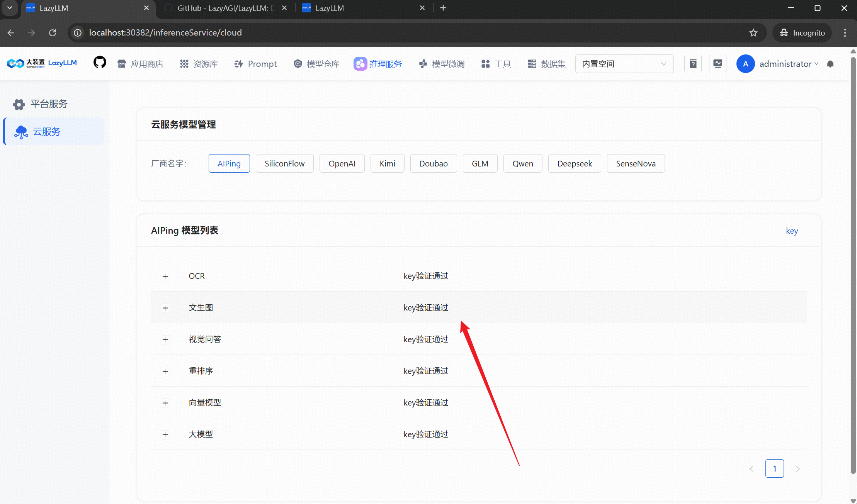Open 平台服务 in sidebar
Screen dimensions: 857x504
(x=49, y=104)
